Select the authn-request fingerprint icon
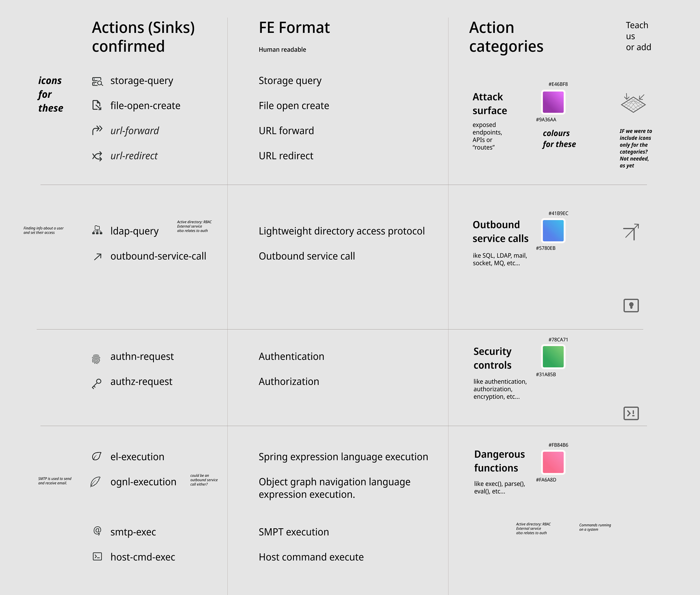The height and width of the screenshot is (595, 700). [96, 359]
